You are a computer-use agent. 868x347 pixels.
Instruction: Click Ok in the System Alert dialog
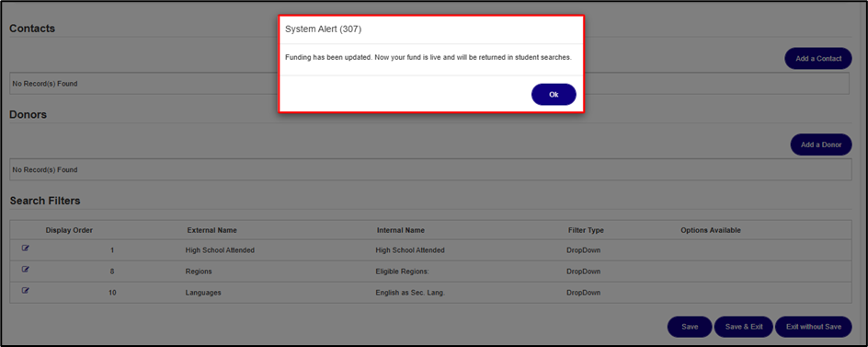click(x=554, y=95)
